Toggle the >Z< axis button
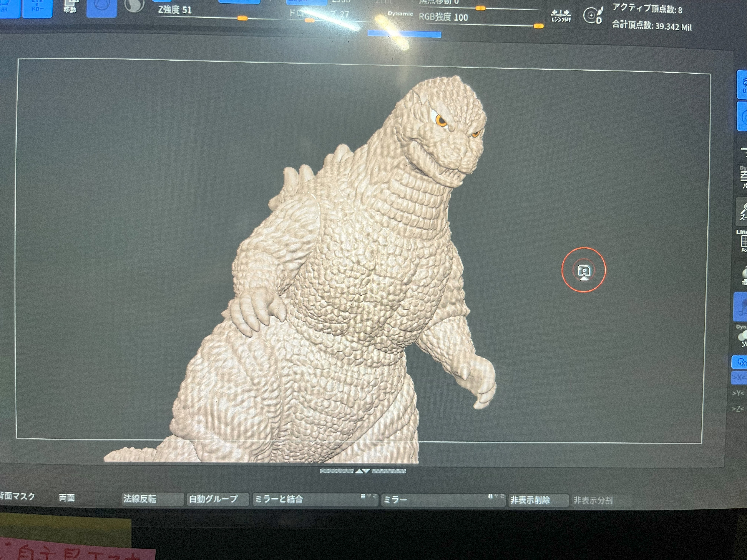Screen dimensions: 747x560 coord(738,409)
